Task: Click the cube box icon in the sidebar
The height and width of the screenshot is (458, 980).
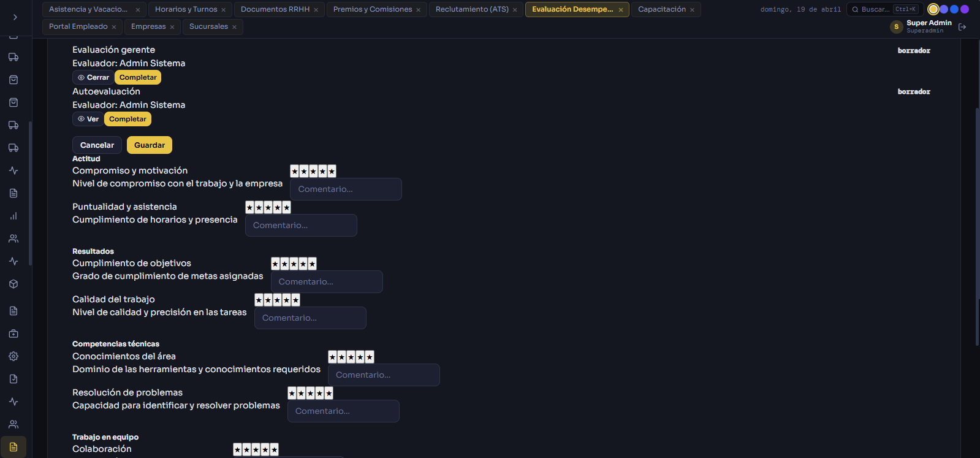Action: (x=13, y=284)
